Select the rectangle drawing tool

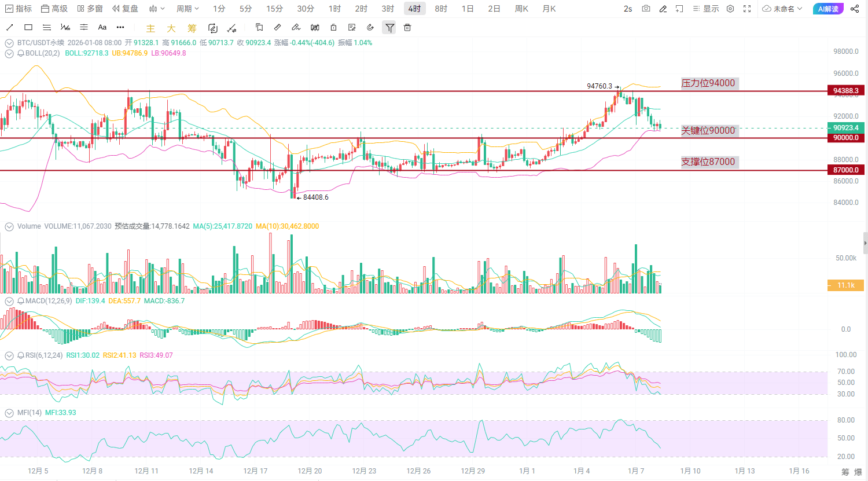pyautogui.click(x=28, y=27)
